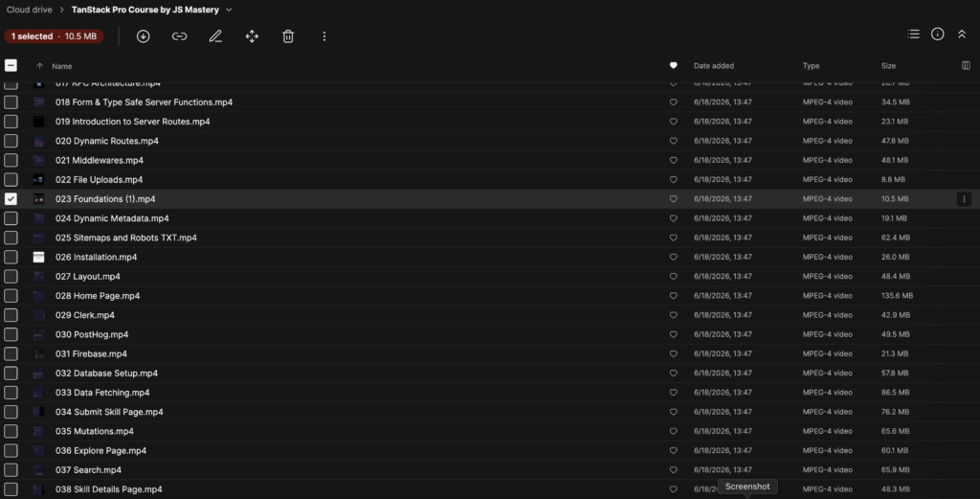980x499 pixels.
Task: Click the trash delete icon
Action: (x=288, y=36)
